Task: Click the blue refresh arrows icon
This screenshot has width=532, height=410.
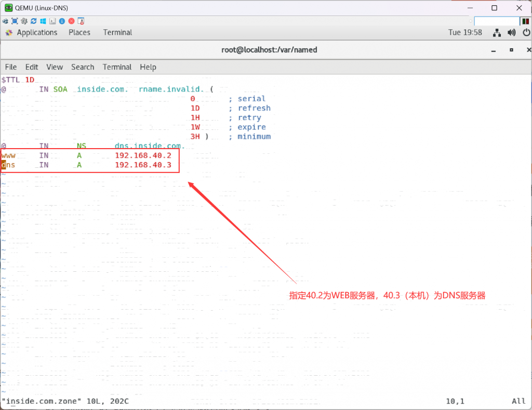Action: [x=34, y=21]
